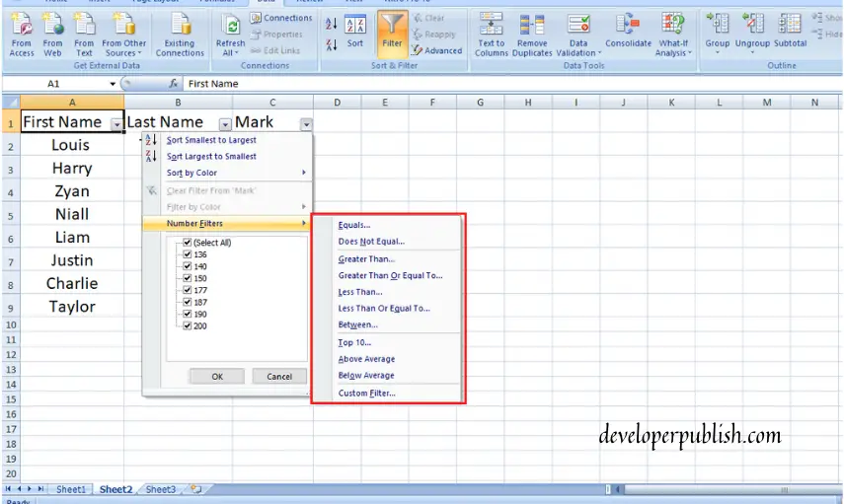Click the insert new worksheet icon

click(x=195, y=489)
